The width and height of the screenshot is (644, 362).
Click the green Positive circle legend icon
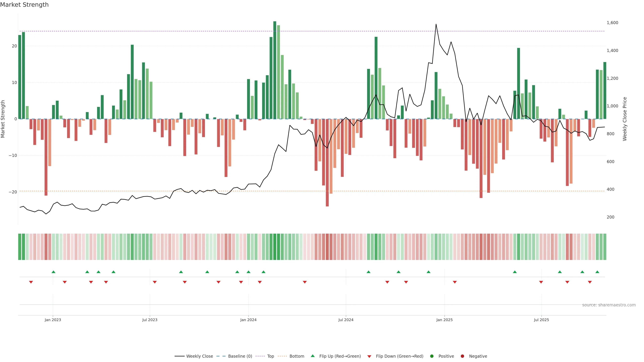(x=432, y=356)
